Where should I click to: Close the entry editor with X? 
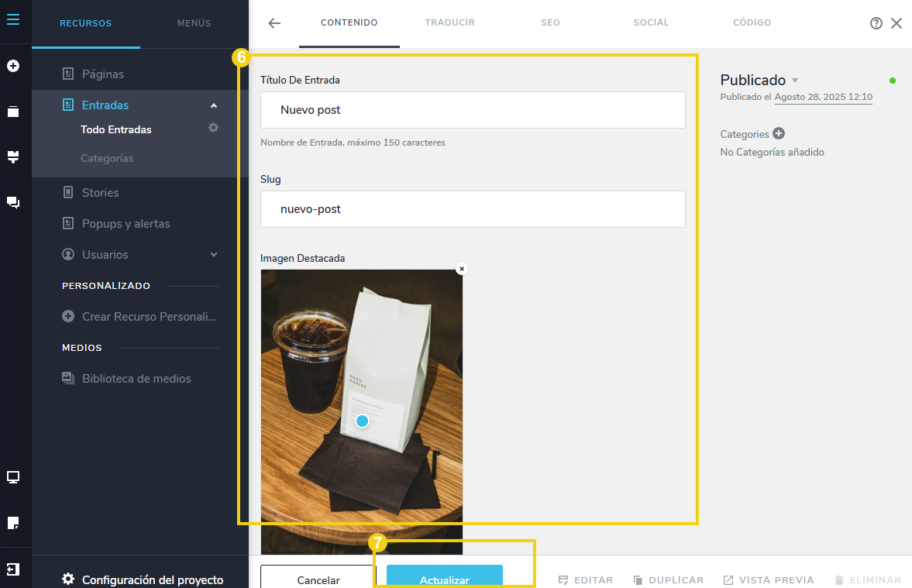point(897,23)
